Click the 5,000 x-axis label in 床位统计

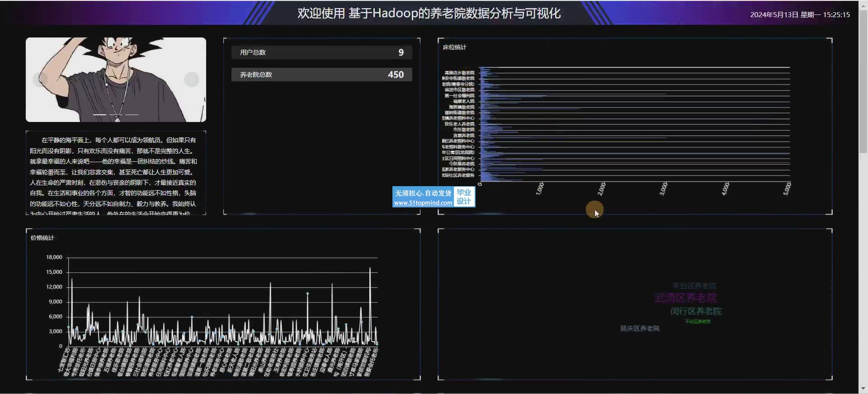point(787,188)
